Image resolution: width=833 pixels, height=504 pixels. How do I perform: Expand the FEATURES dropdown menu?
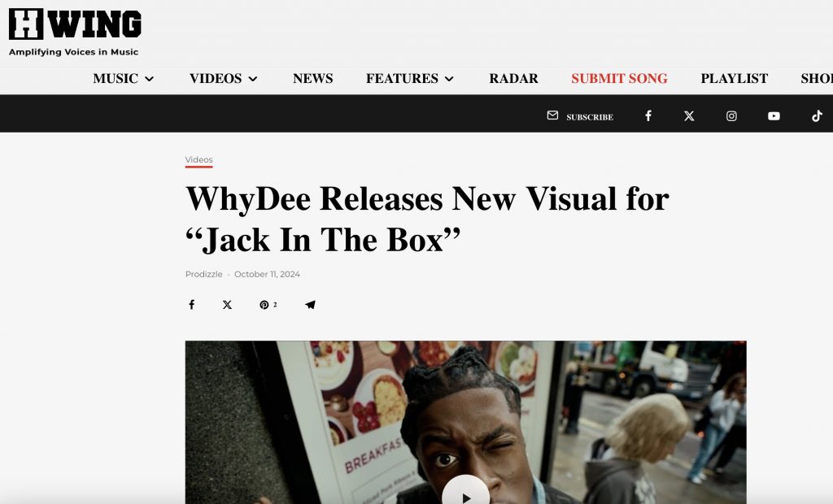(410, 79)
